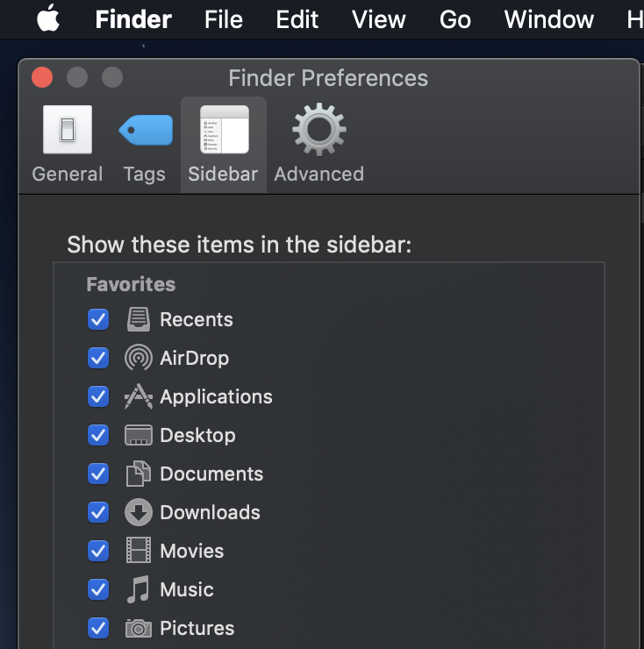Toggle the Applications checkbox
Screen dimensions: 644x649
[98, 396]
